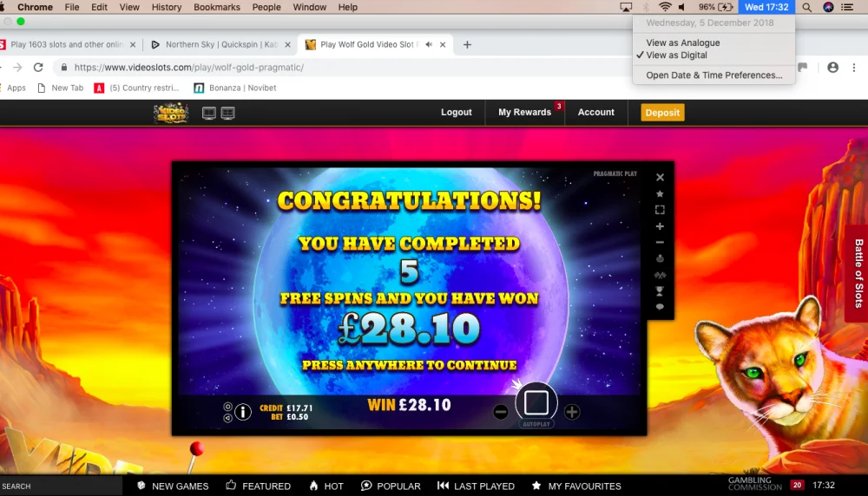
Task: Open the Apps bookmark
Action: [x=16, y=88]
